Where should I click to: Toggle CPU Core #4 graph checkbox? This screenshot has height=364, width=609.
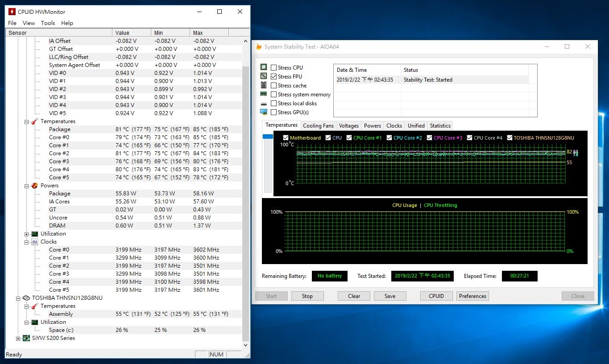(469, 138)
